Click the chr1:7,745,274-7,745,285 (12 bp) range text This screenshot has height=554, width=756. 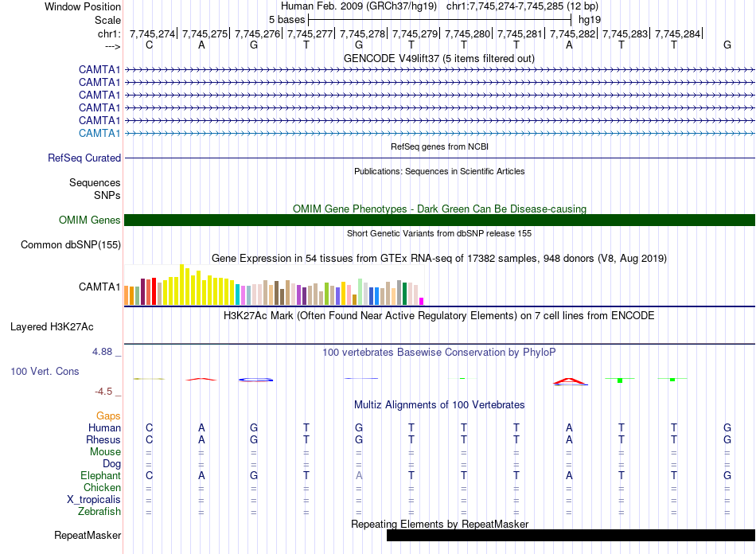(x=522, y=6)
